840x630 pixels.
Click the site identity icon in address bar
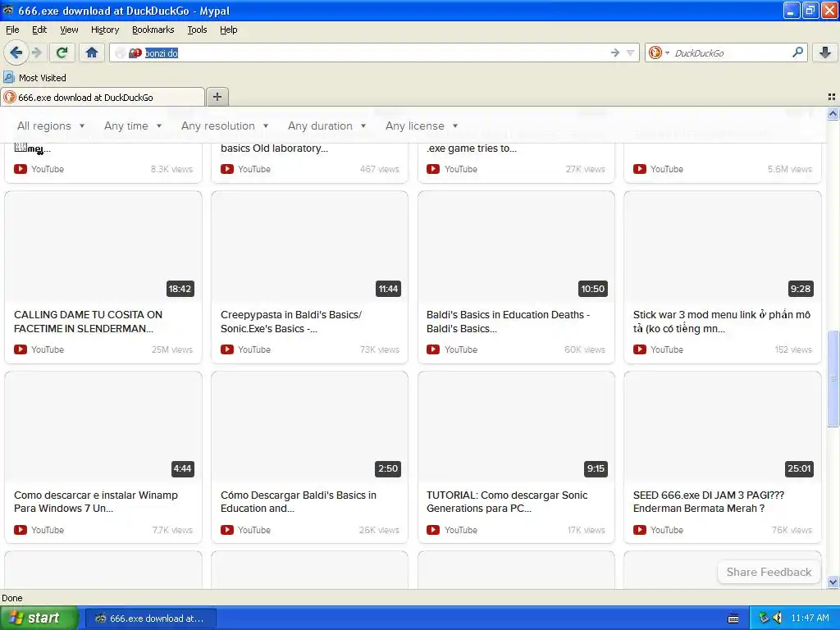pyautogui.click(x=135, y=52)
